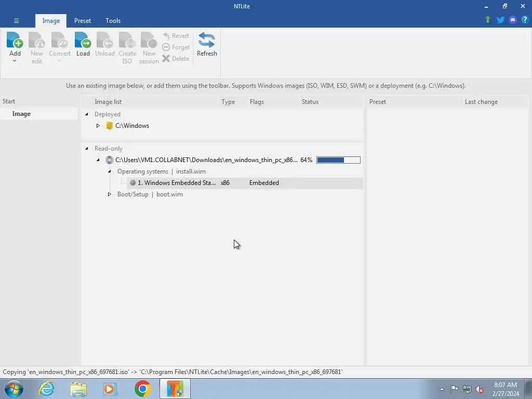The image size is (532, 399).
Task: Click the NTLite taskbar icon
Action: pyautogui.click(x=175, y=389)
